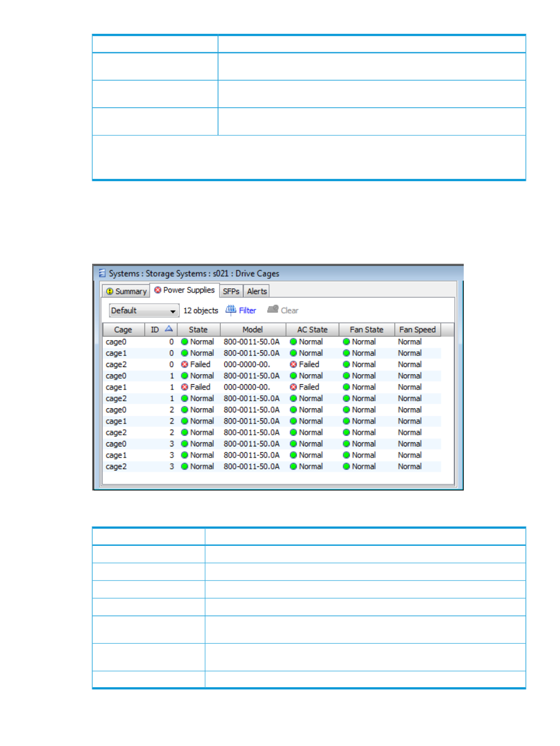Screen dimensions: 560x746
Task: Click the Failed state icon for cage2 ID 0
Action: pos(184,365)
